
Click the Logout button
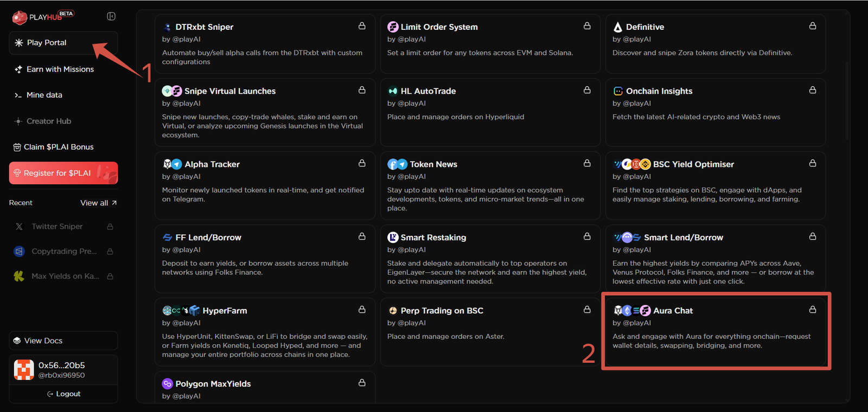tap(64, 394)
